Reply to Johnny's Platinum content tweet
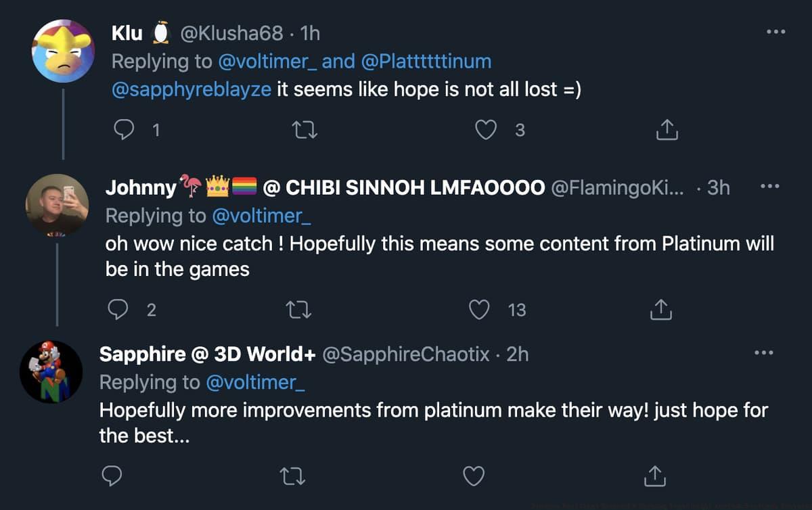The image size is (812, 510). 118,309
